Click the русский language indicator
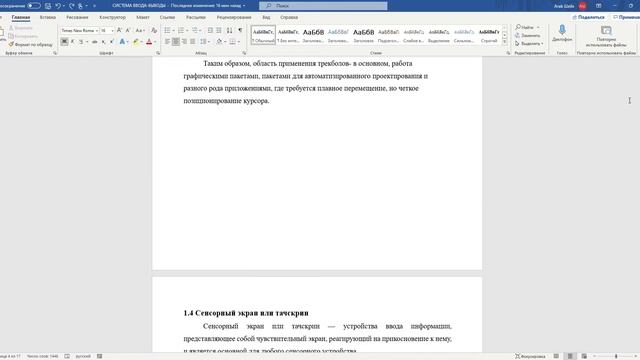This screenshot has width=640, height=360. (83, 356)
